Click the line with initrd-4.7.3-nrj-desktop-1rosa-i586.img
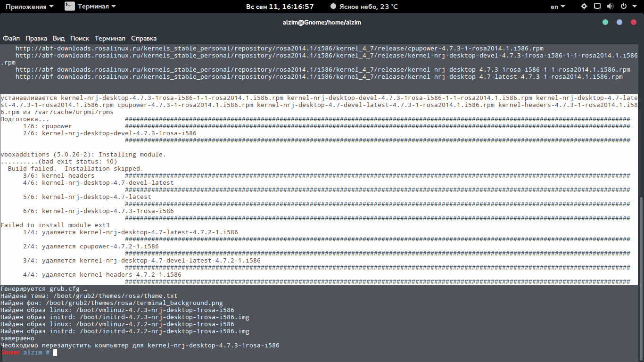This screenshot has width=644, height=362. click(125, 317)
